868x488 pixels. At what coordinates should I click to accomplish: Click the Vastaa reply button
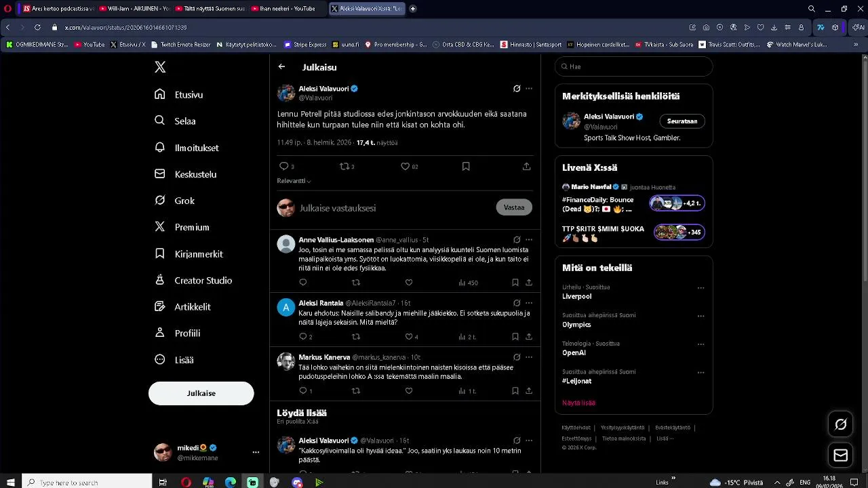[514, 207]
